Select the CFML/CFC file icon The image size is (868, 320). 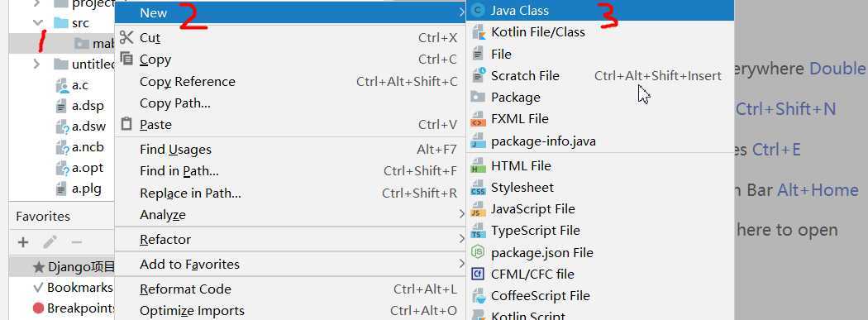click(478, 274)
